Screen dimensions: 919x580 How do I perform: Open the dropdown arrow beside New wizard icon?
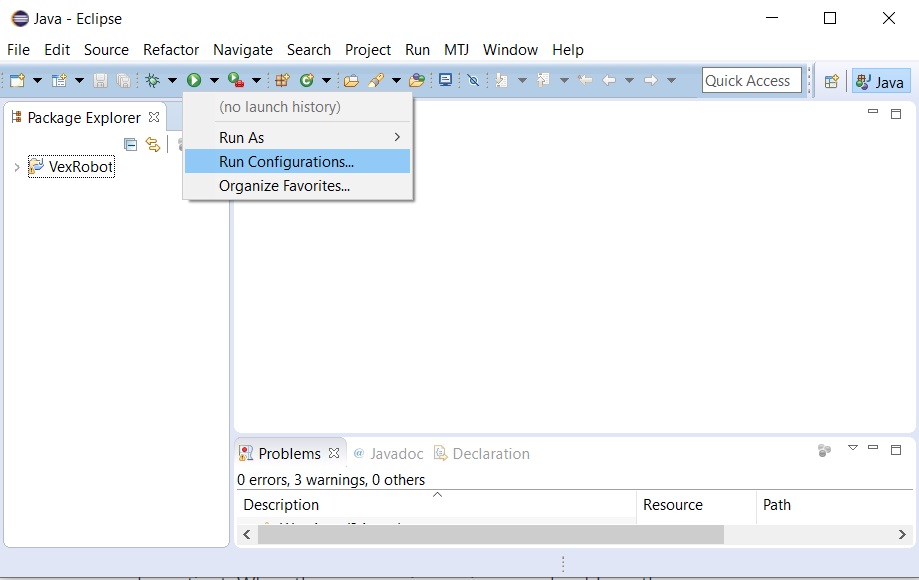click(37, 80)
